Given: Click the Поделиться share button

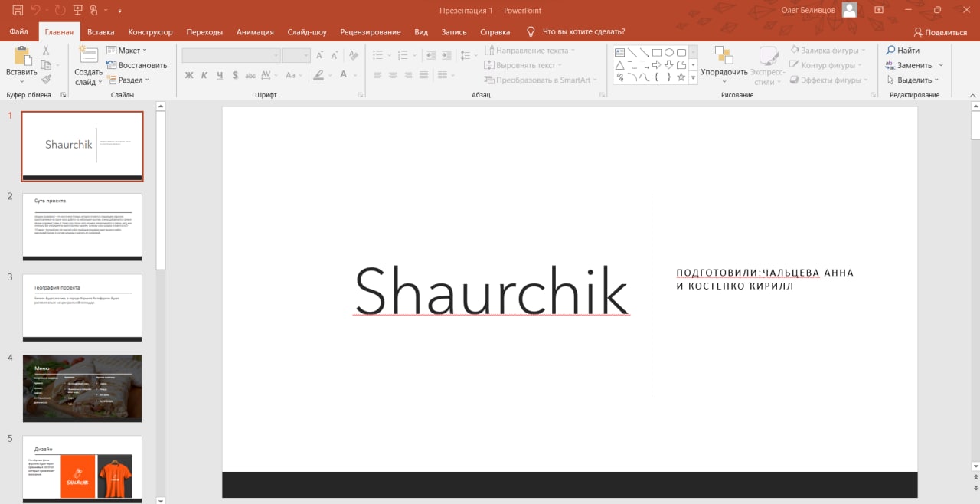Looking at the screenshot, I should (x=941, y=32).
